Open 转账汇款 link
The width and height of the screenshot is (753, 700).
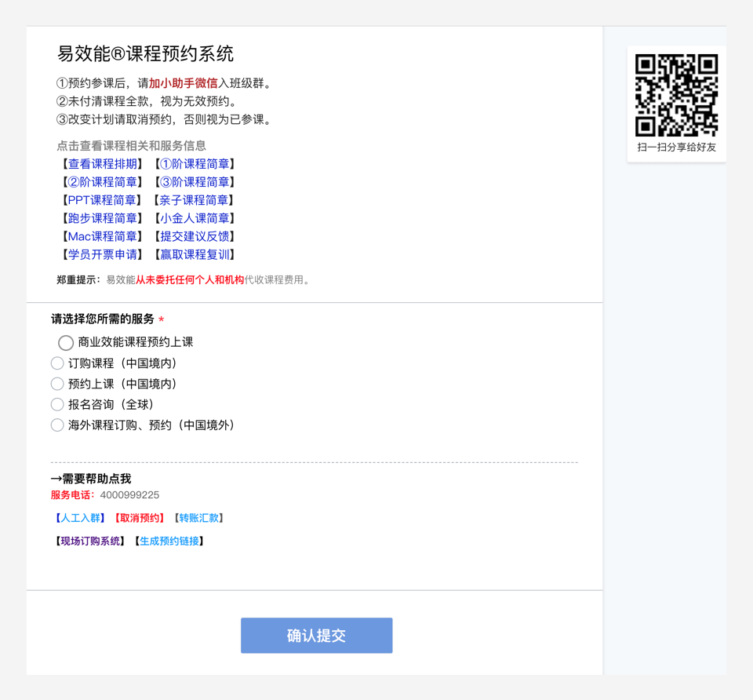click(198, 518)
